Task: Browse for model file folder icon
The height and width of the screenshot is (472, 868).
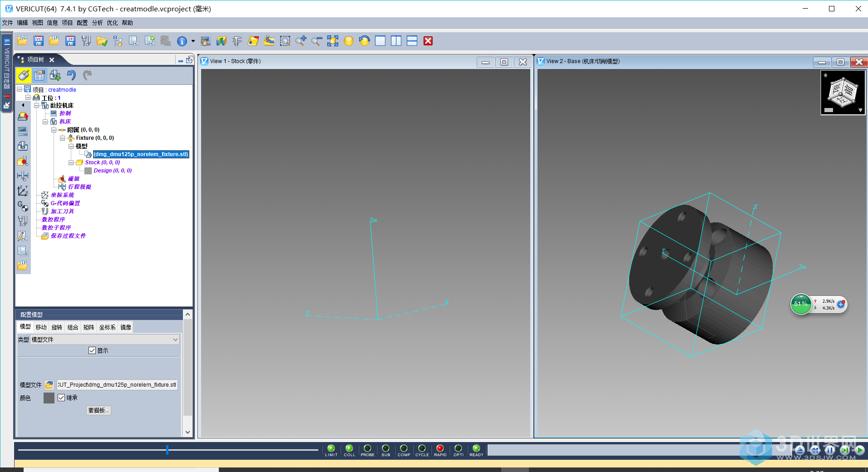Action: (x=49, y=385)
